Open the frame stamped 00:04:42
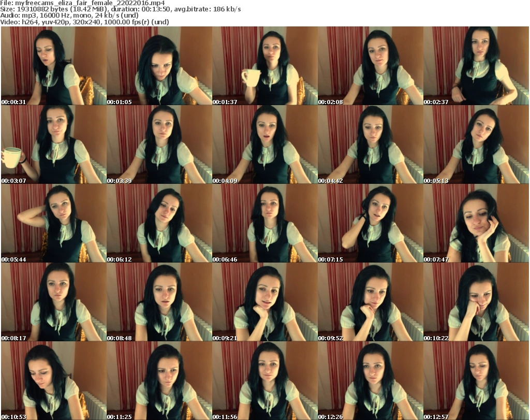The image size is (530, 420). pyautogui.click(x=370, y=144)
